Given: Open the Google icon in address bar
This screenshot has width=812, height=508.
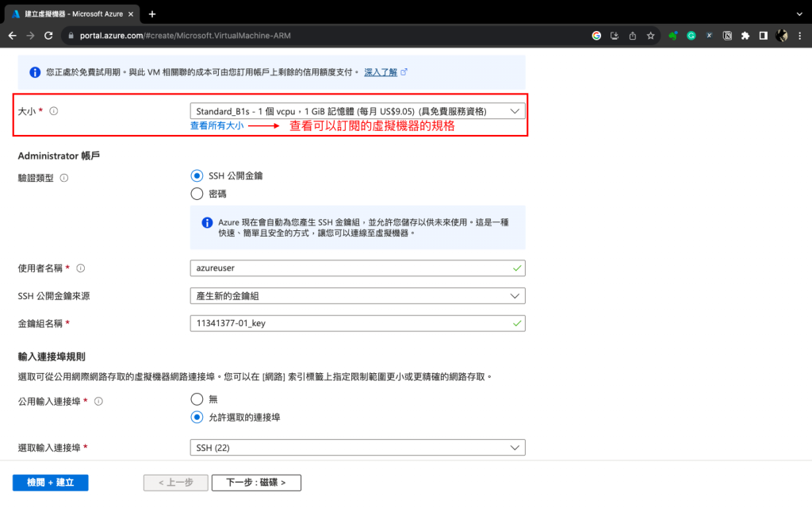Looking at the screenshot, I should [596, 36].
